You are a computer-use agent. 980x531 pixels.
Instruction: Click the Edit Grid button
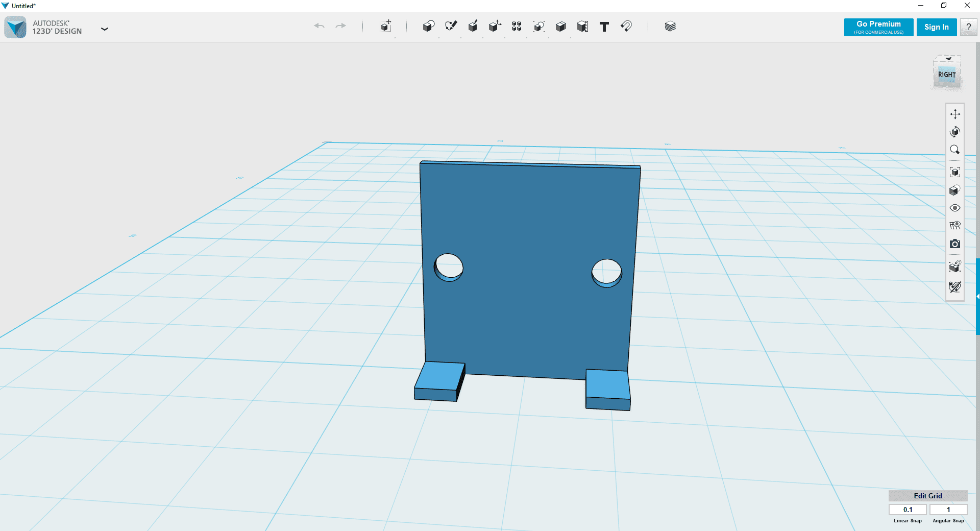[928, 496]
